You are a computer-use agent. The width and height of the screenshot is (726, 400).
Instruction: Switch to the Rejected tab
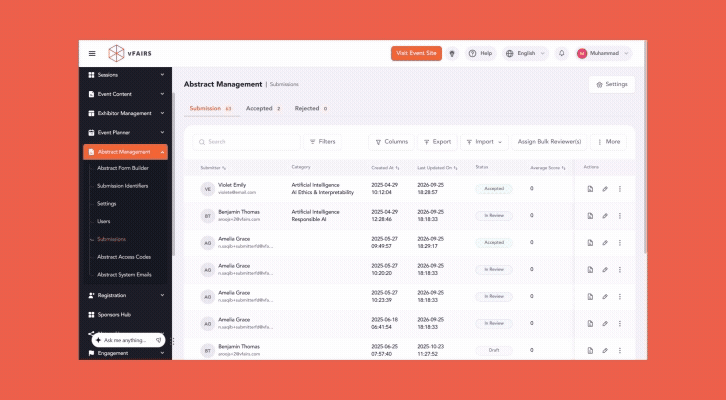click(311, 108)
